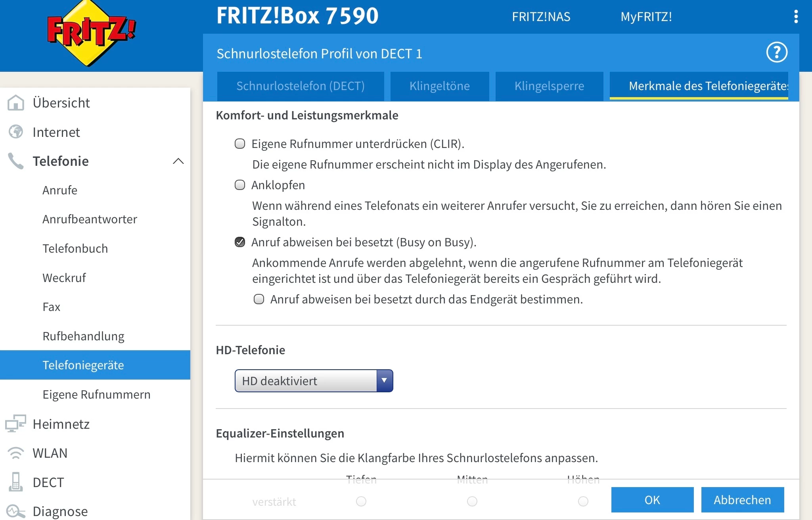Switch to the Klingelsperre tab
This screenshot has width=812, height=520.
[x=549, y=86]
